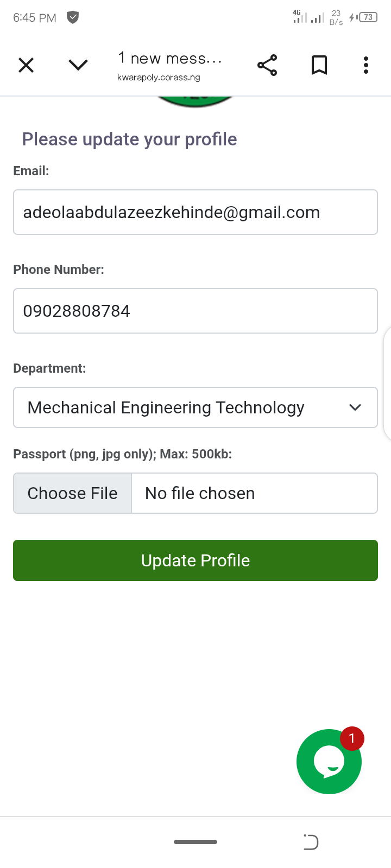Screen dimensions: 391x868
Task: Tap the downward chevron beside the close icon
Action: pos(78,66)
